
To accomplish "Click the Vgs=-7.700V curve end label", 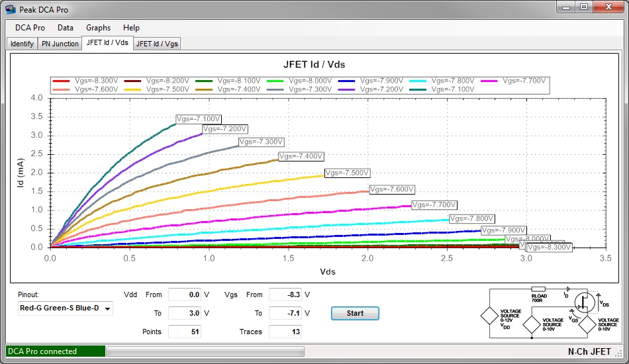I will pyautogui.click(x=434, y=205).
